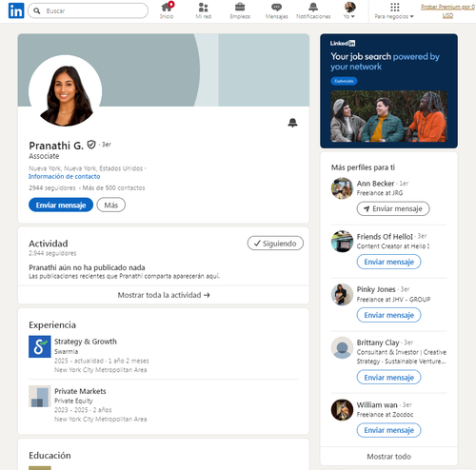Viewport: 476px width, 470px height.
Task: Open Mi red network icon
Action: [203, 10]
